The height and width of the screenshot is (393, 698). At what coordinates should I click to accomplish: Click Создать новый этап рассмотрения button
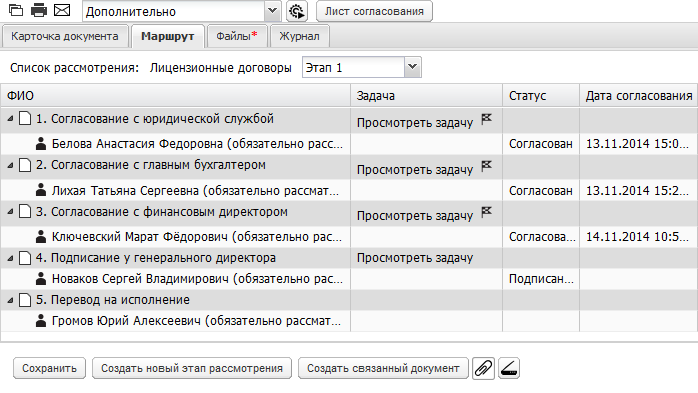(x=192, y=369)
